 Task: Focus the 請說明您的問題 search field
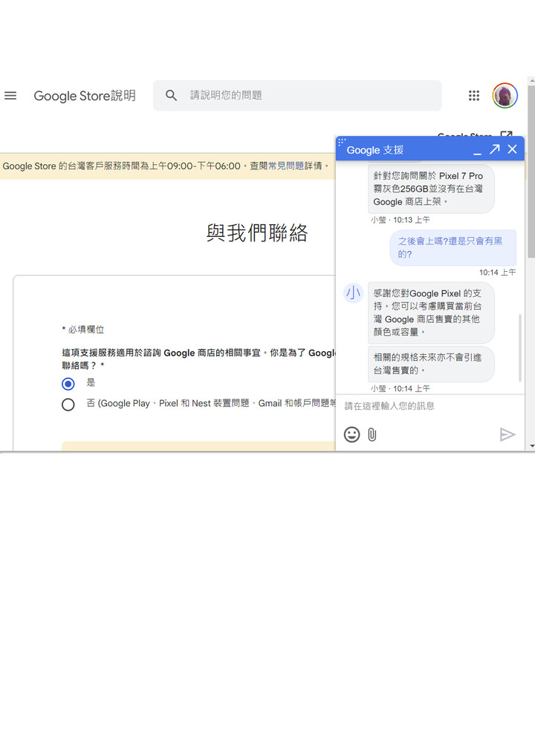[297, 96]
